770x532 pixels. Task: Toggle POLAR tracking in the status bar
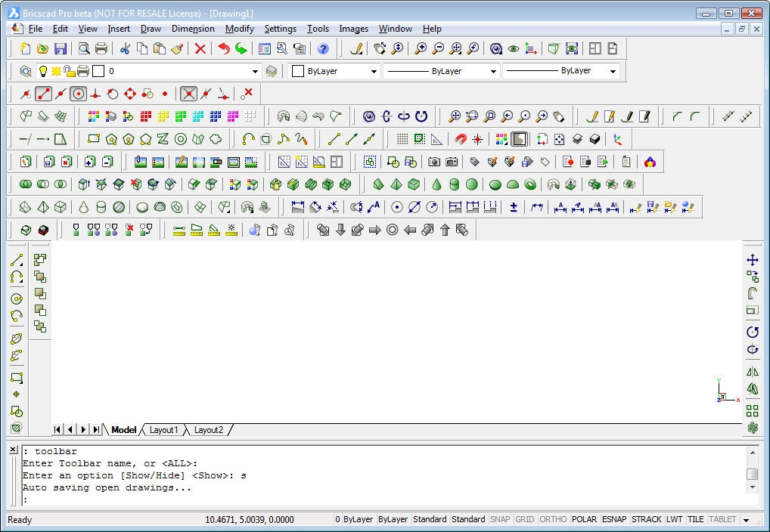tap(585, 519)
